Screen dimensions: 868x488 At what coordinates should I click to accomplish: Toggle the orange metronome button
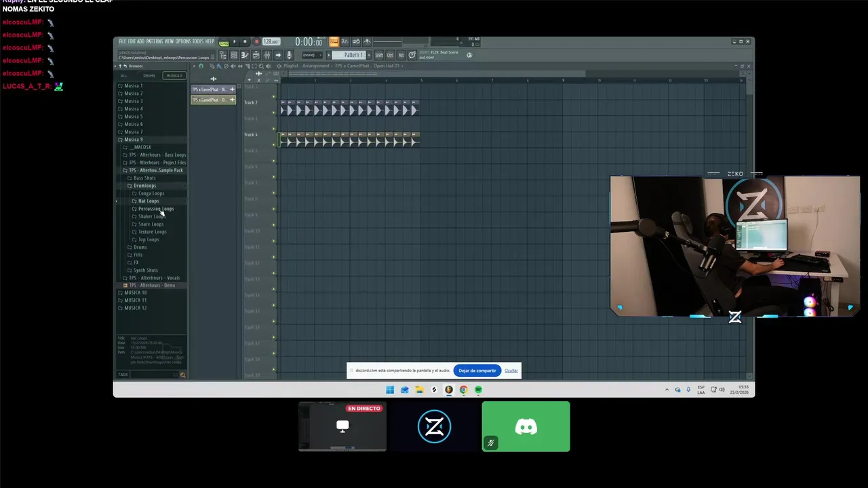[x=334, y=41]
